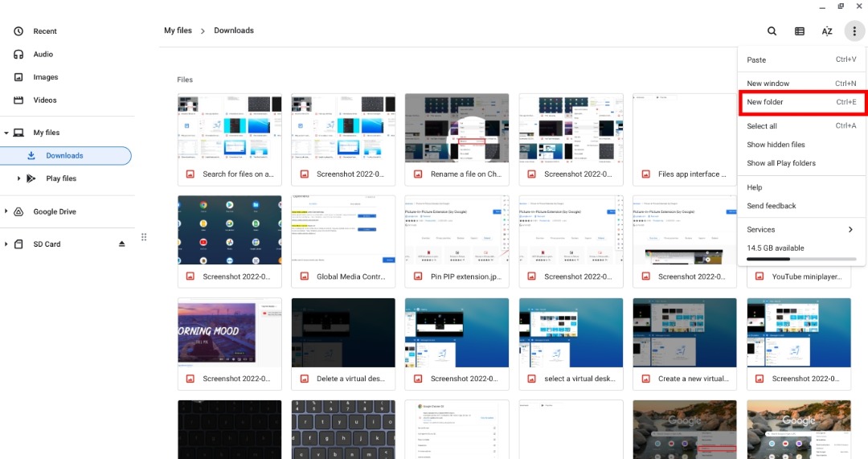Click image icon beside Search for files

pos(190,174)
